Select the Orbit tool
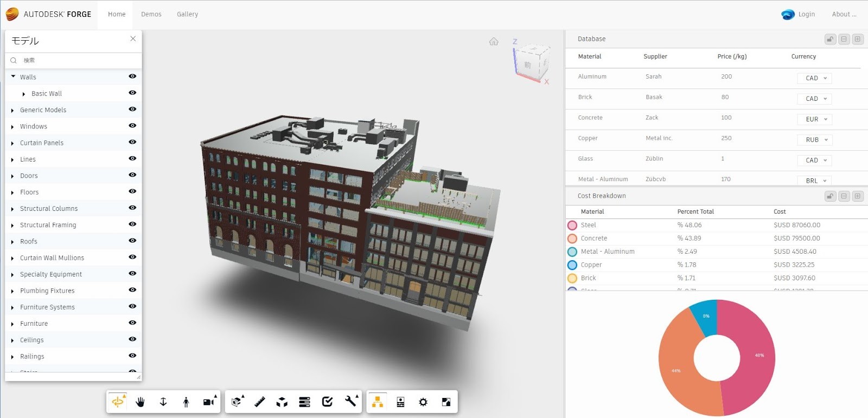The height and width of the screenshot is (418, 868). point(117,402)
